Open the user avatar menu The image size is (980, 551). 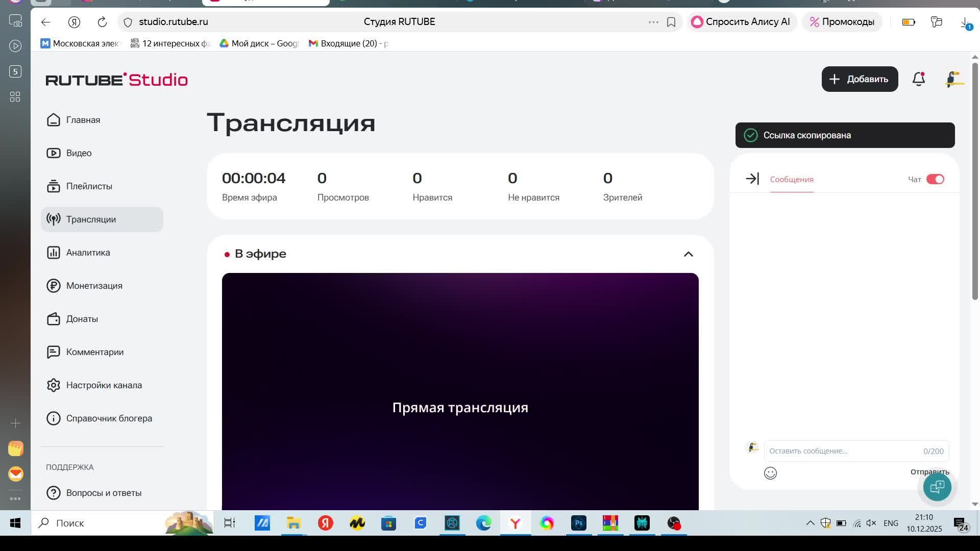tap(953, 79)
